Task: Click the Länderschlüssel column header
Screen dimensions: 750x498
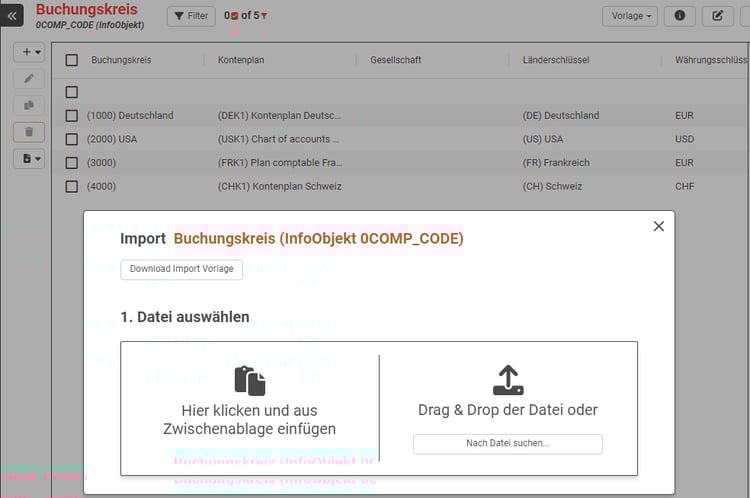Action: click(556, 60)
